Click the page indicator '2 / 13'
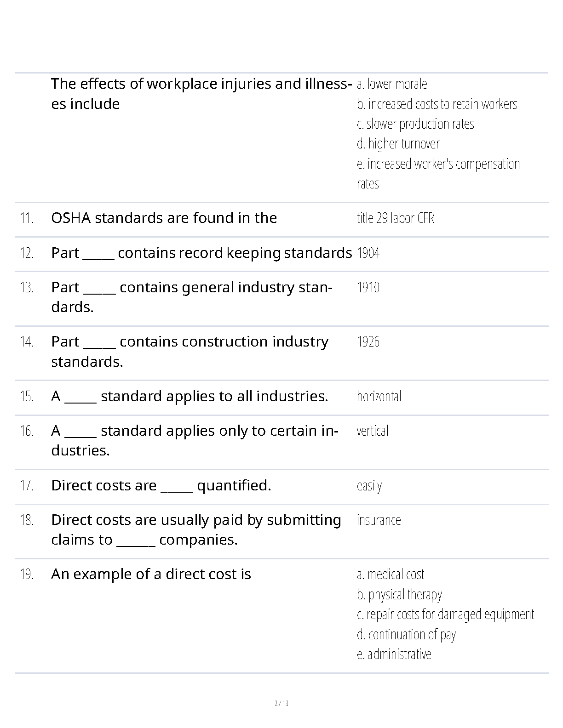Image resolution: width=563 pixels, height=728 pixels. [281, 703]
